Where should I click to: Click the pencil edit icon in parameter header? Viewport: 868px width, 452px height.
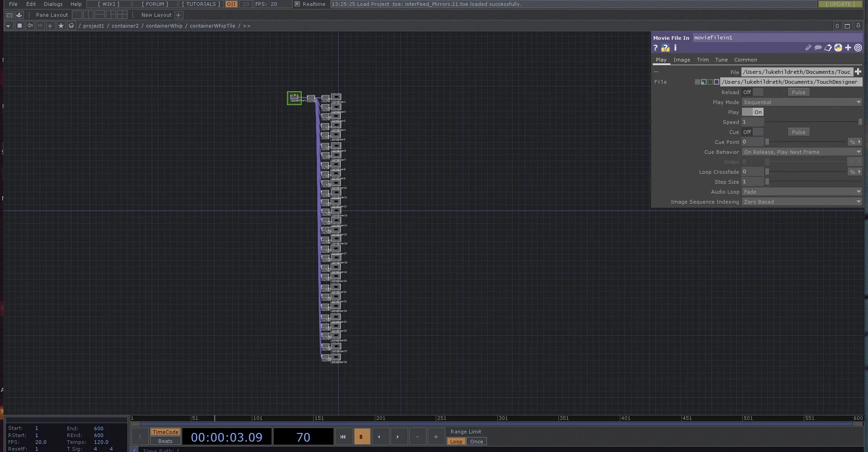tap(808, 48)
